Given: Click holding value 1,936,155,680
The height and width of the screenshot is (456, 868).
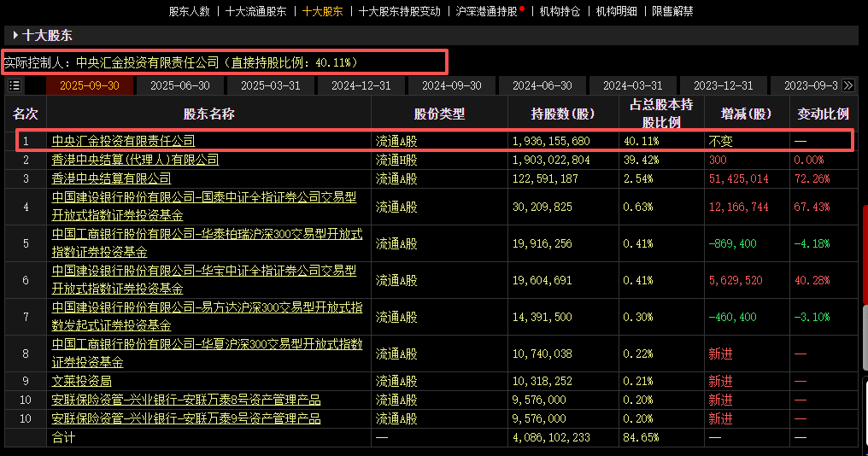Looking at the screenshot, I should [551, 141].
